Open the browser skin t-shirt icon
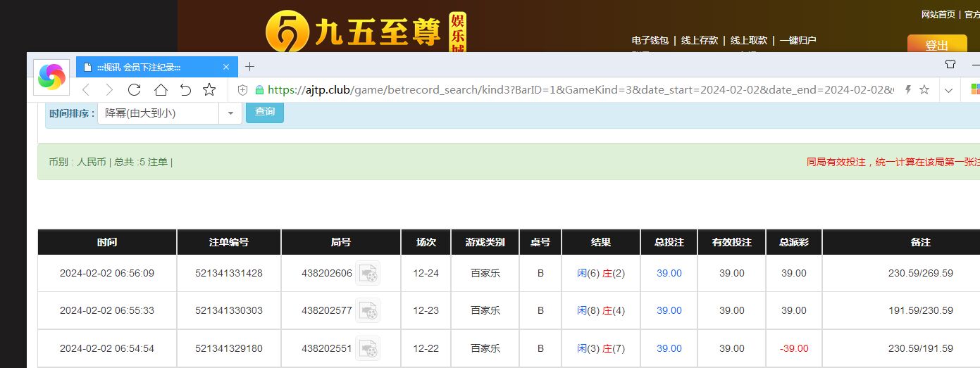The width and height of the screenshot is (980, 368). pos(950,64)
